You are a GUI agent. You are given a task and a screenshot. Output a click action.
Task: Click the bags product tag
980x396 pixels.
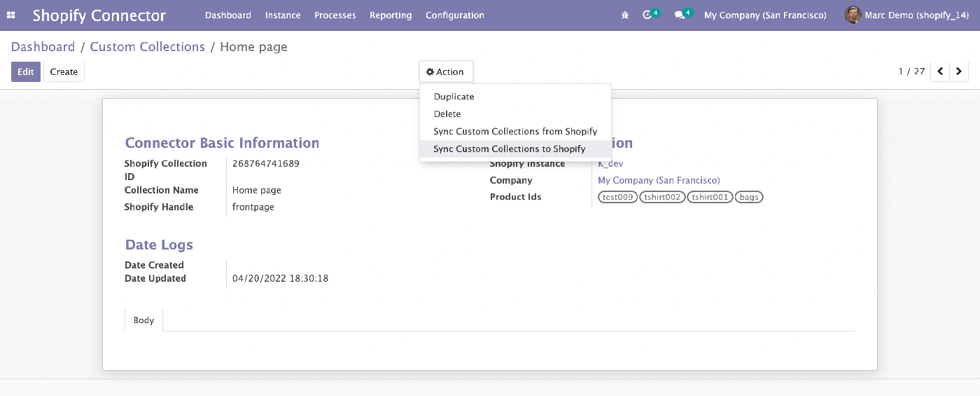[749, 197]
